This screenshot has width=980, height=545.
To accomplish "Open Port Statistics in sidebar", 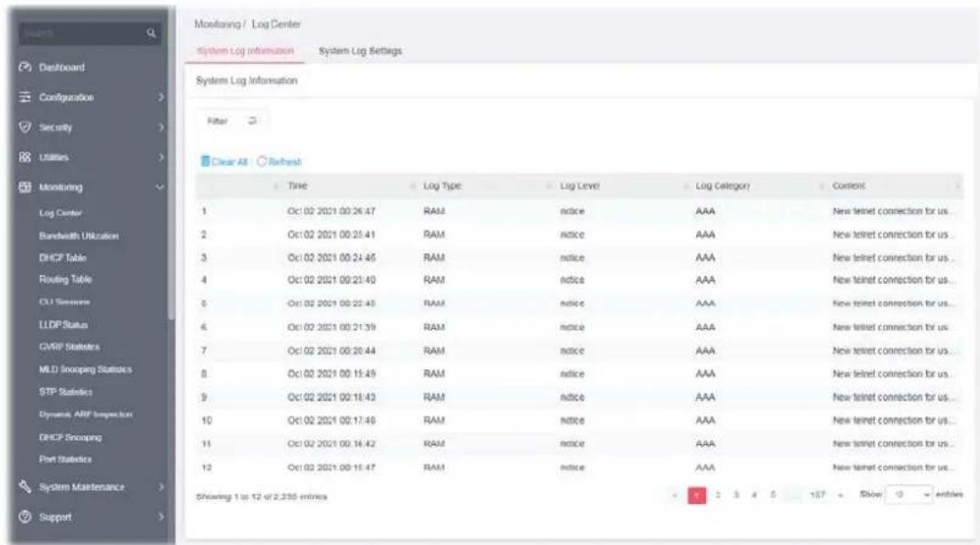I will (x=65, y=460).
